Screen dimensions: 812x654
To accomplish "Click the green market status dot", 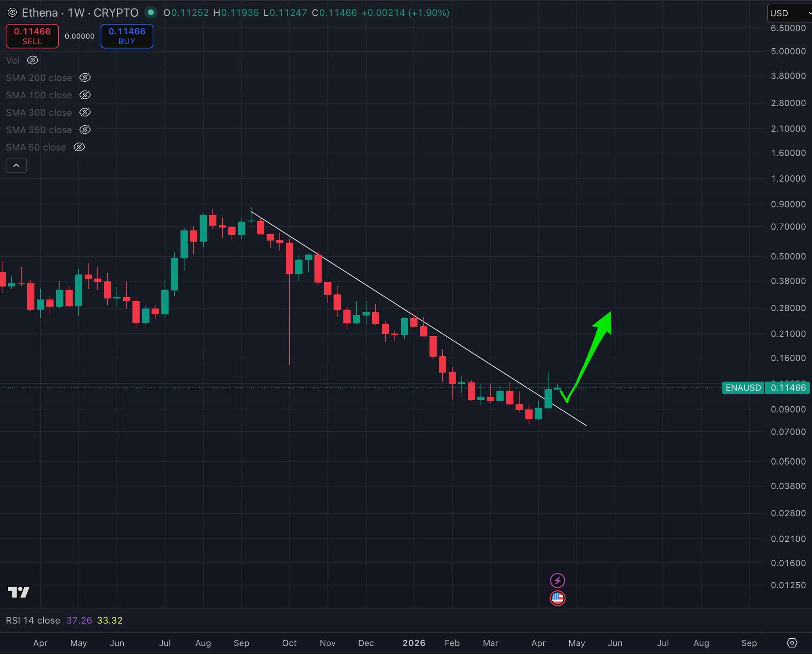I will point(150,13).
